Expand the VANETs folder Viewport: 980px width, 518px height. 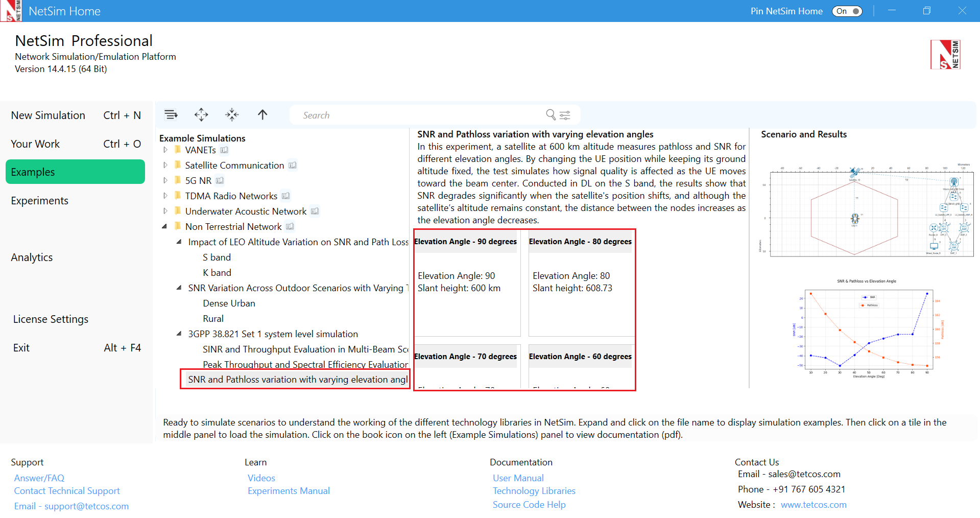point(165,150)
